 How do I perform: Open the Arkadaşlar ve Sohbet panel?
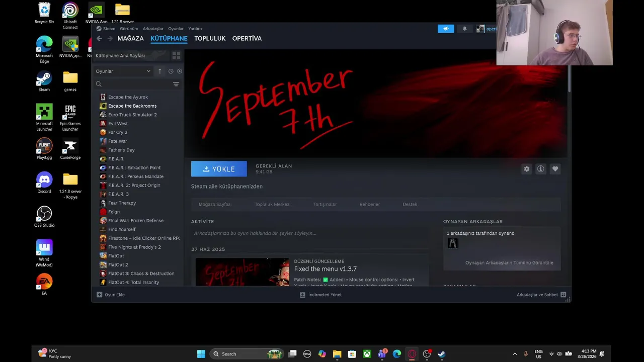(541, 295)
